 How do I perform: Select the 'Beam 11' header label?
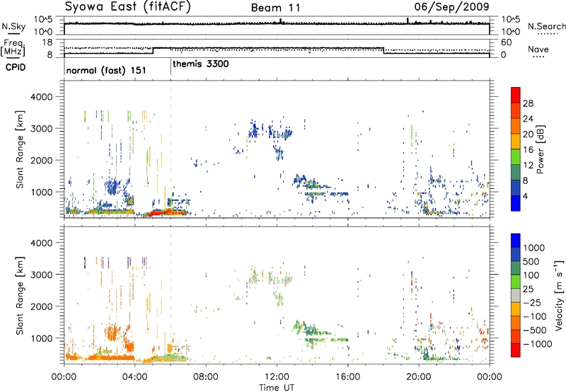pos(276,8)
